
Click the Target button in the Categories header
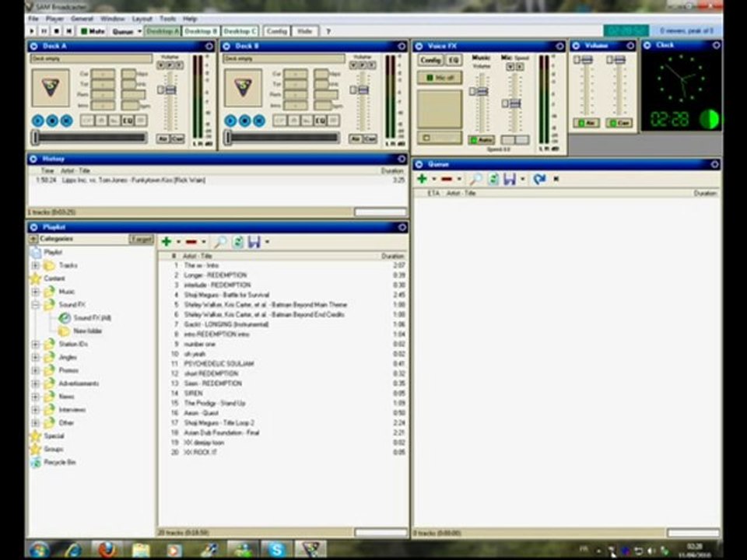click(x=141, y=239)
